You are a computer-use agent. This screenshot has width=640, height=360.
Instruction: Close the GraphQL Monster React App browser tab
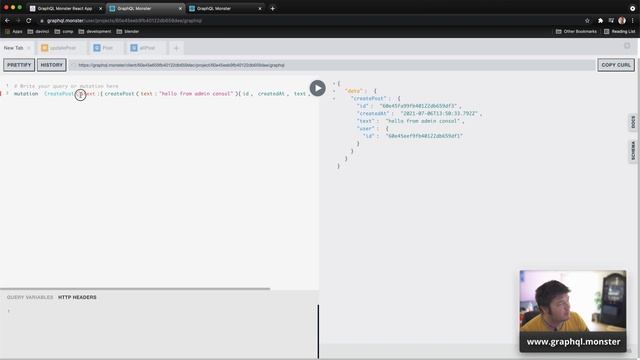(x=100, y=8)
